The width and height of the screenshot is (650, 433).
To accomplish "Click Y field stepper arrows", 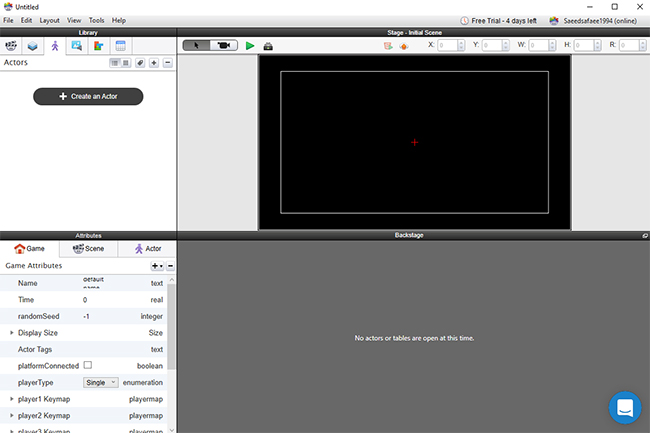I will 506,45.
